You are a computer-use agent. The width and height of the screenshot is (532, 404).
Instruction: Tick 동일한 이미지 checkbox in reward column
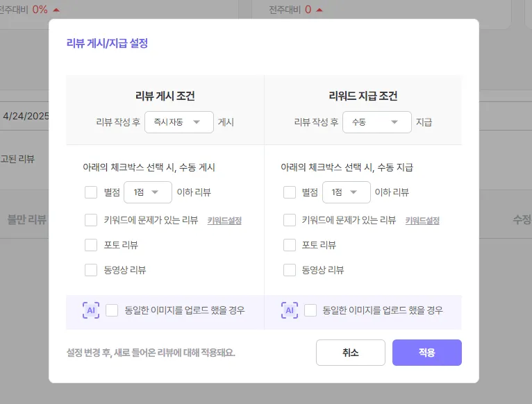pyautogui.click(x=310, y=310)
